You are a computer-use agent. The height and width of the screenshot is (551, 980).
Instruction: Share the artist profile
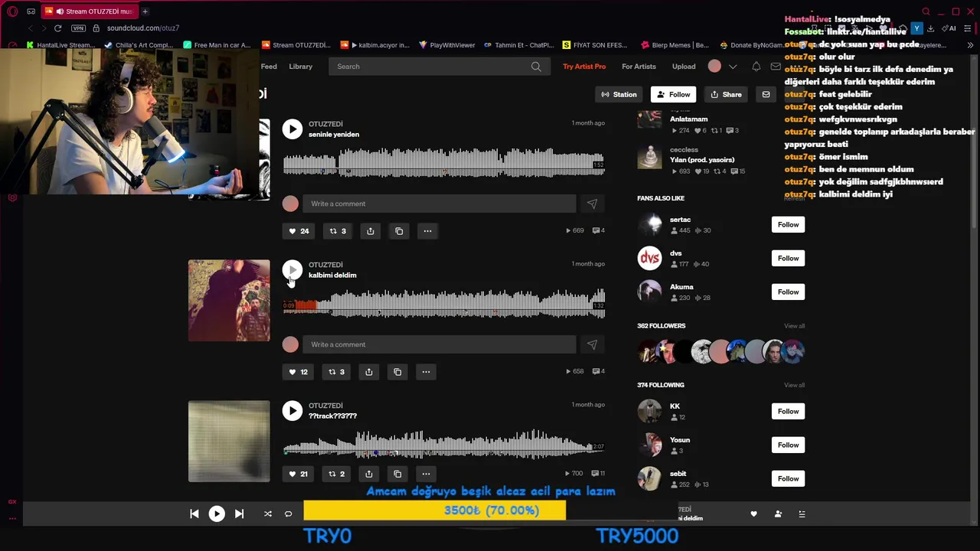726,94
